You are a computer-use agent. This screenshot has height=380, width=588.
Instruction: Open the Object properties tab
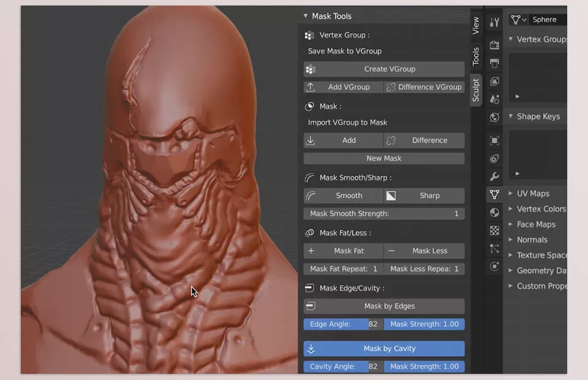pyautogui.click(x=494, y=140)
